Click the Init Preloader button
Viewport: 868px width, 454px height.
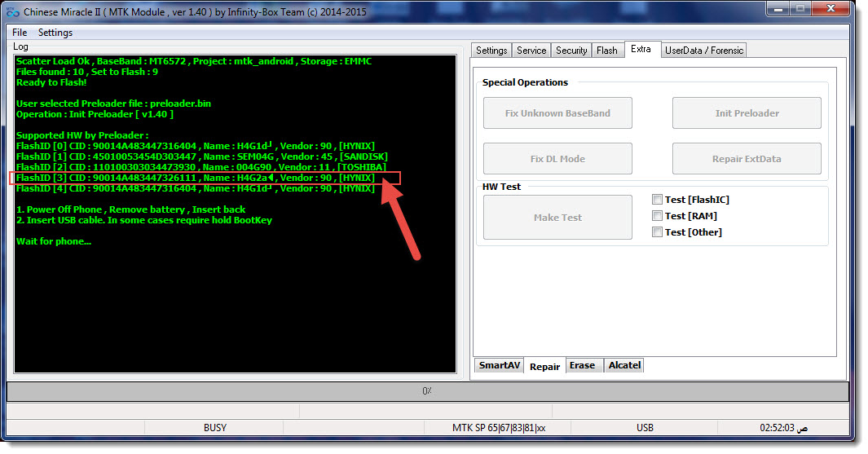click(x=747, y=113)
